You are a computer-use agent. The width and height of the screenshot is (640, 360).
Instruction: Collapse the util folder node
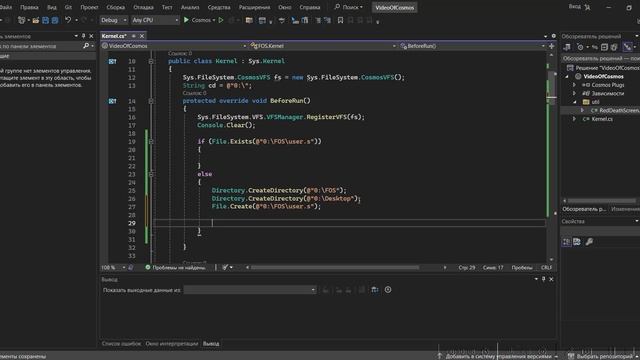point(574,102)
